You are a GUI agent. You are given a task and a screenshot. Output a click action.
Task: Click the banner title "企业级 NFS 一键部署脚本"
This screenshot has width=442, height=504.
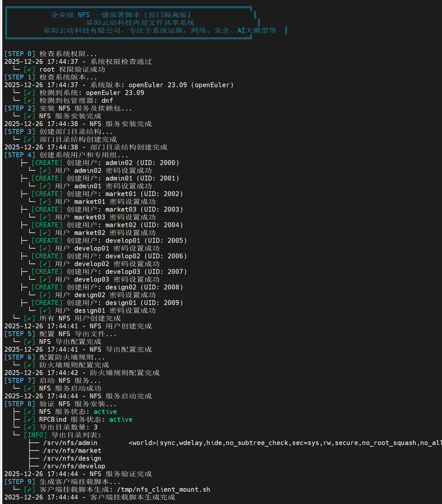[96, 15]
